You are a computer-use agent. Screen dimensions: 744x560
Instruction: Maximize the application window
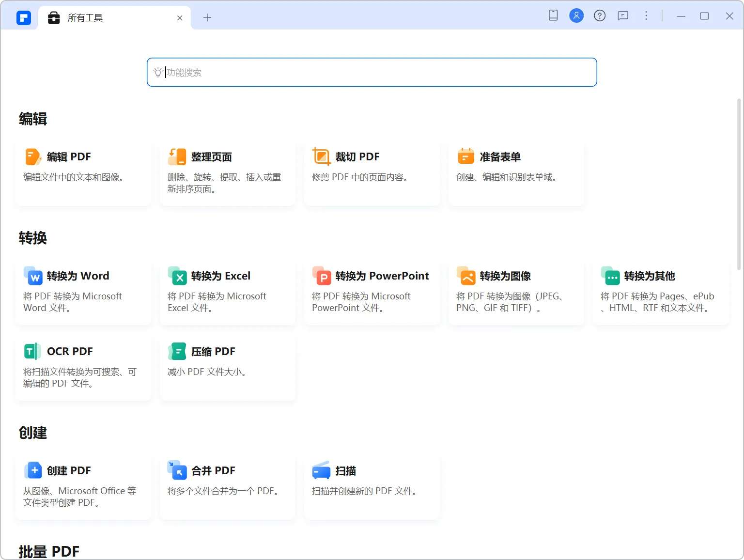(x=704, y=16)
